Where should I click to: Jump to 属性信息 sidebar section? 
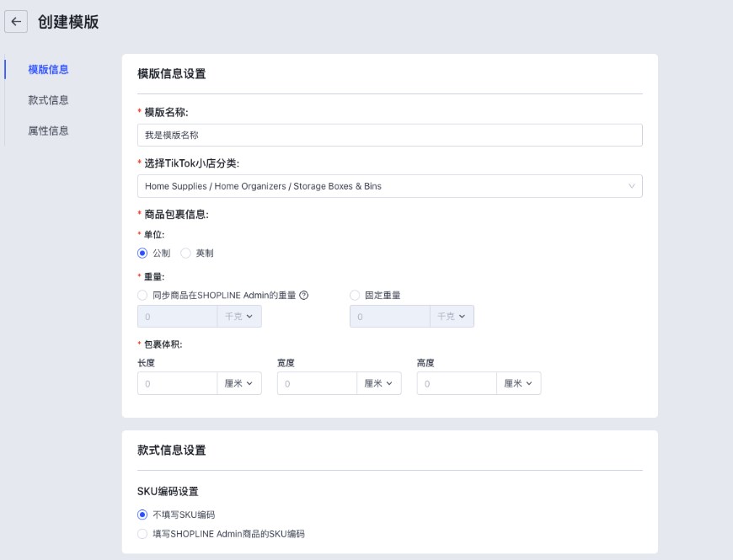pyautogui.click(x=48, y=131)
